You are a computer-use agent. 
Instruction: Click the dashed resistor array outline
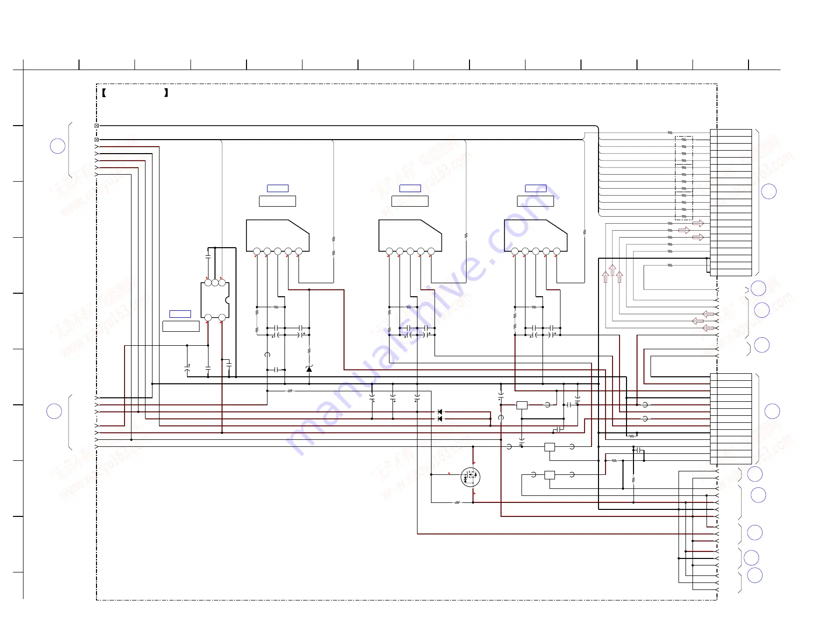point(683,178)
